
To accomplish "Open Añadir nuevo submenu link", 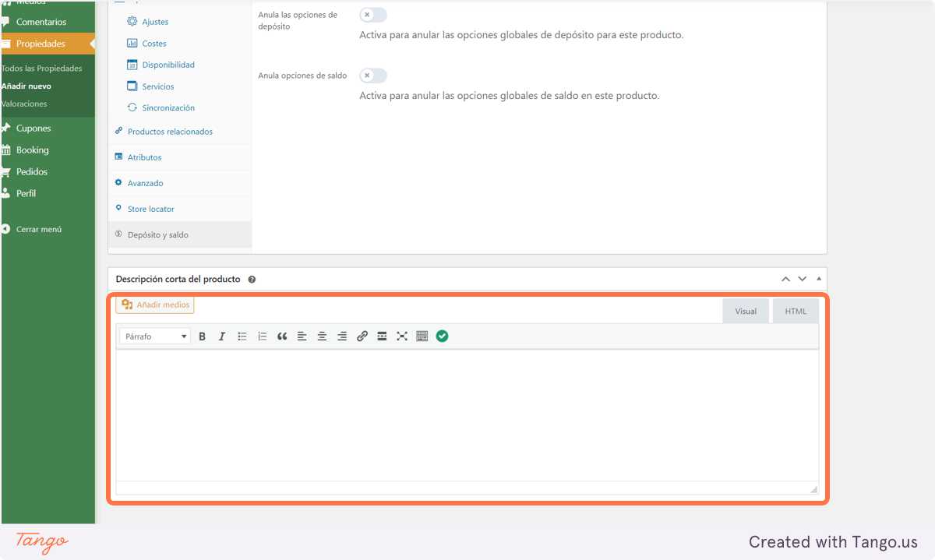I will click(x=26, y=86).
